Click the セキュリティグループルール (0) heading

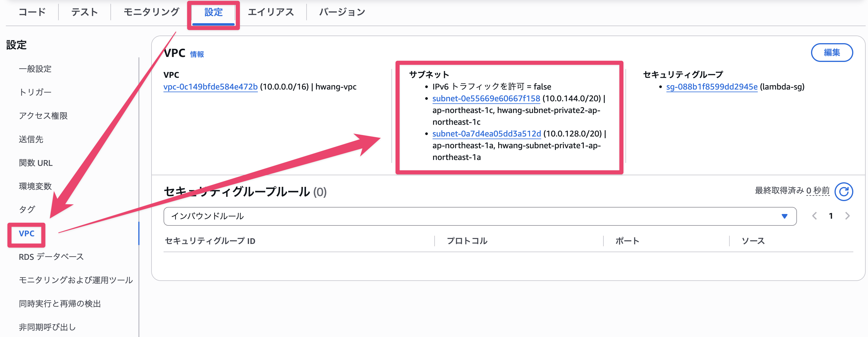(245, 192)
